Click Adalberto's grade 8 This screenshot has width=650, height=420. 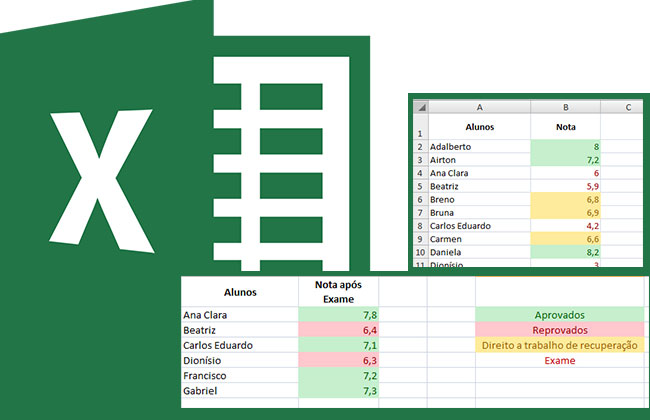point(565,146)
